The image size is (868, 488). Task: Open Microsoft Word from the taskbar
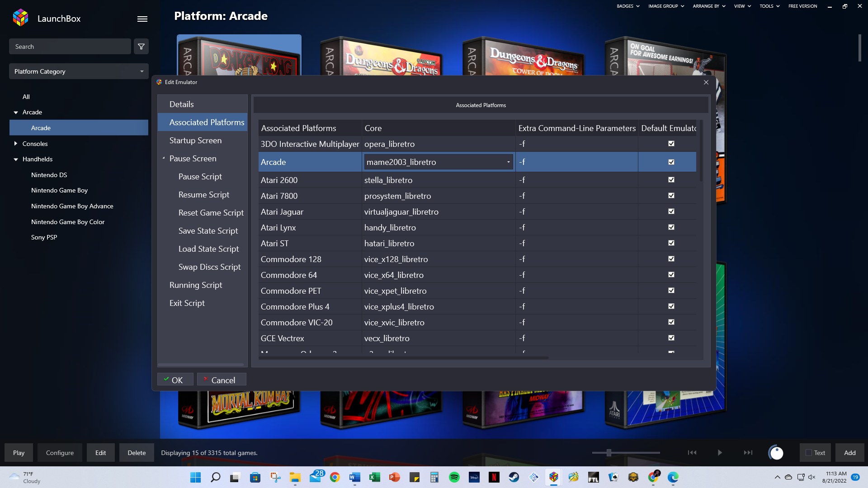[x=354, y=477]
